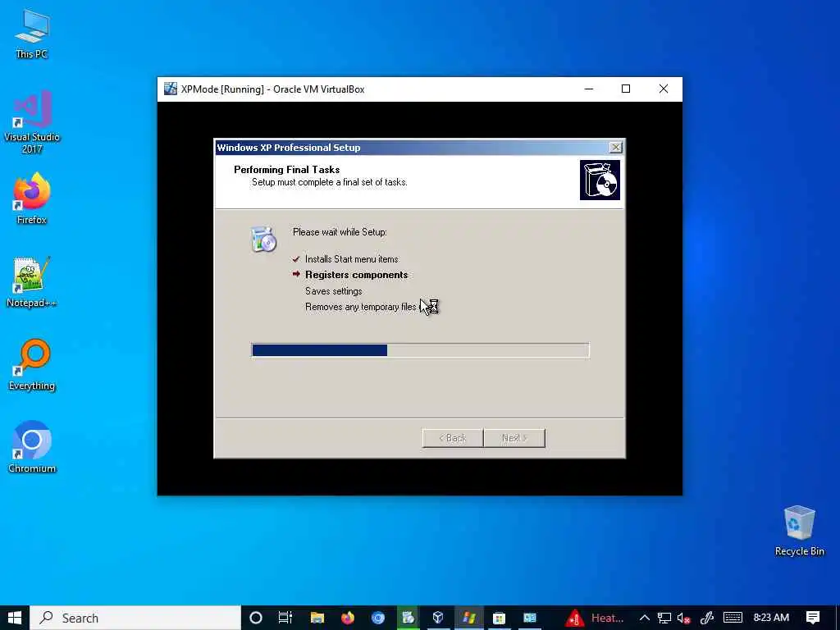
Task: Click the red arrow beside Registers components
Action: (296, 274)
